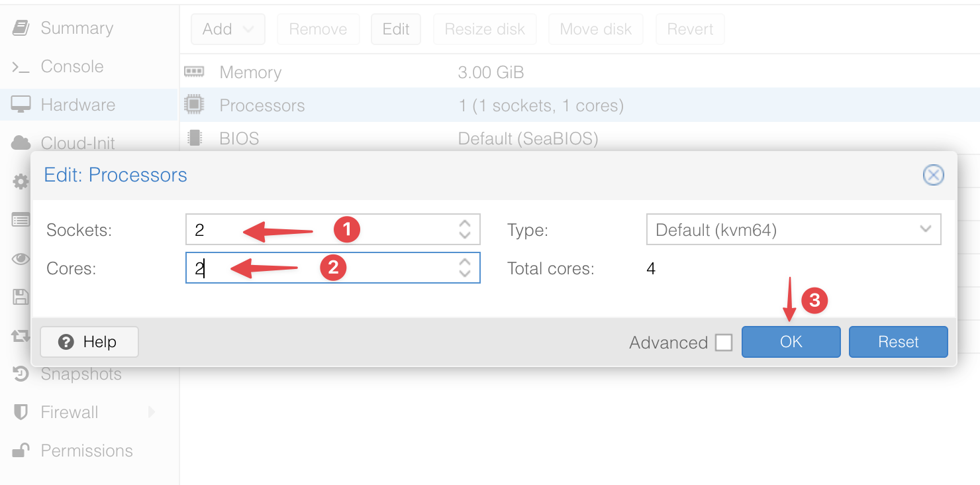
Task: Open Help in the Edit Processors dialog
Action: pyautogui.click(x=89, y=342)
